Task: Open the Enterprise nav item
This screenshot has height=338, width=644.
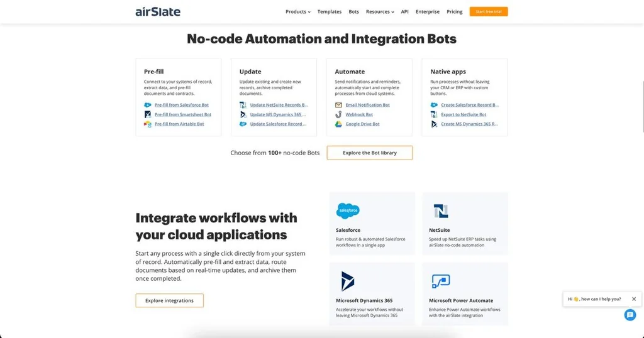Action: [x=427, y=11]
